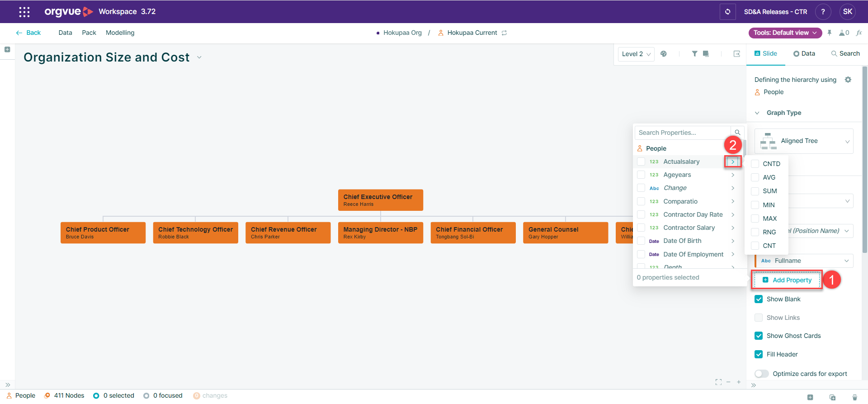The width and height of the screenshot is (868, 404).
Task: Click the export icon in slide toolbar
Action: pyautogui.click(x=736, y=54)
